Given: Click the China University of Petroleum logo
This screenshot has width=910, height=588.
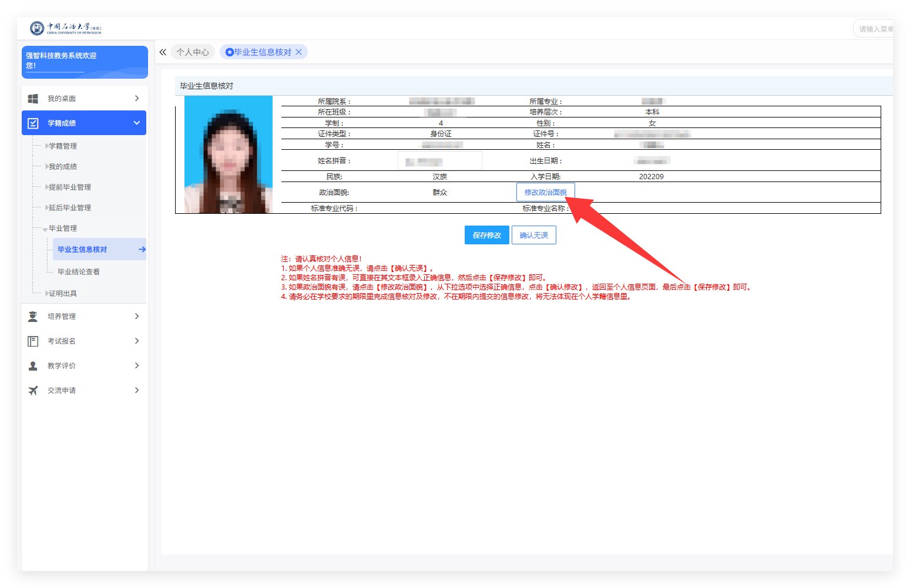Looking at the screenshot, I should coord(66,28).
